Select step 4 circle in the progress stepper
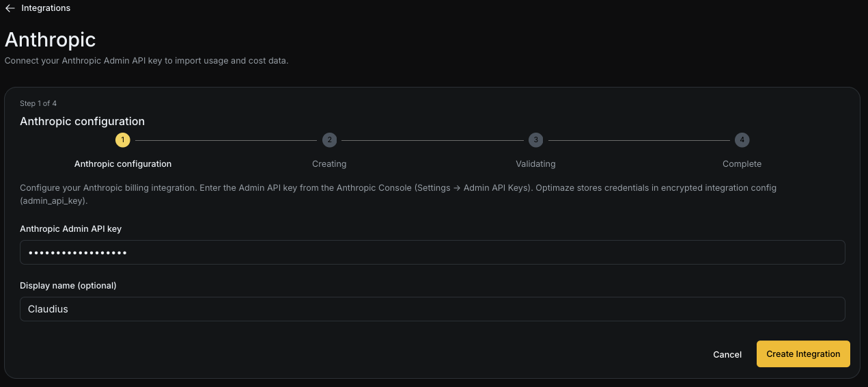The height and width of the screenshot is (387, 868). pyautogui.click(x=742, y=140)
